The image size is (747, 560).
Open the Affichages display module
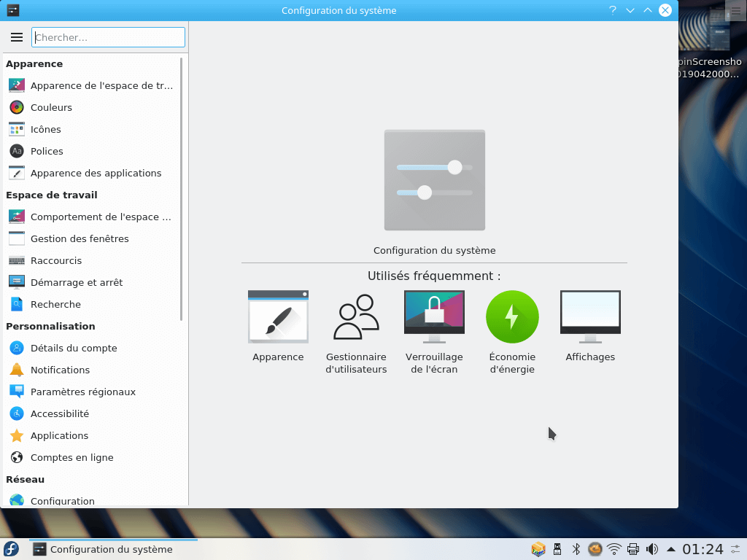[590, 327]
